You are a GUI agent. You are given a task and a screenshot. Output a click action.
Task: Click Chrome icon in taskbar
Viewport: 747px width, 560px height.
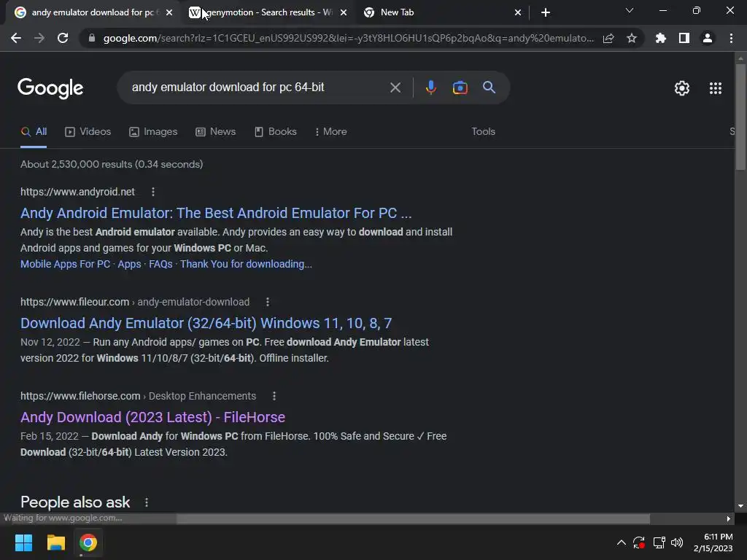(88, 542)
